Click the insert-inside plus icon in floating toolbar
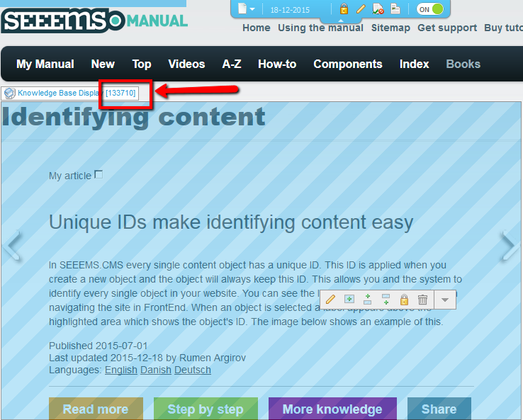The height and width of the screenshot is (420, 523). pos(349,300)
